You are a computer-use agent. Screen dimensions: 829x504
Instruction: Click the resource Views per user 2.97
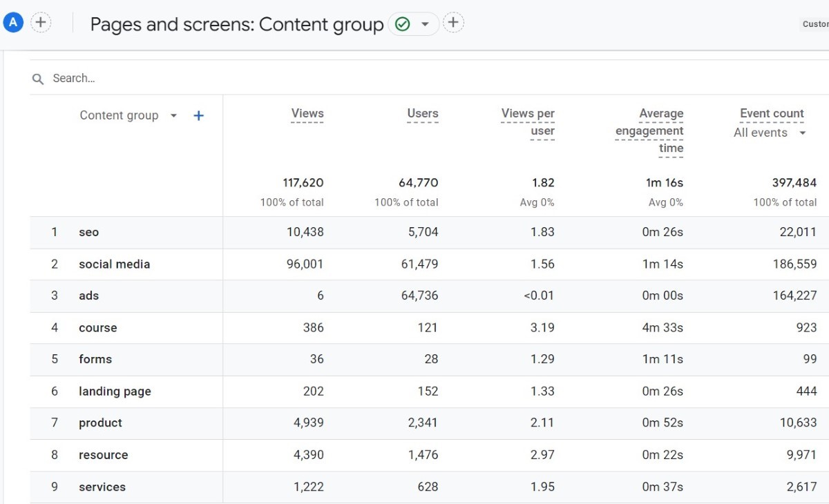(x=542, y=455)
